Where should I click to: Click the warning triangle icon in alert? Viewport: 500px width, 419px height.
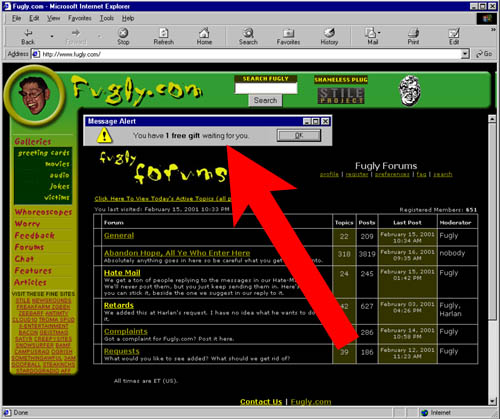click(104, 136)
